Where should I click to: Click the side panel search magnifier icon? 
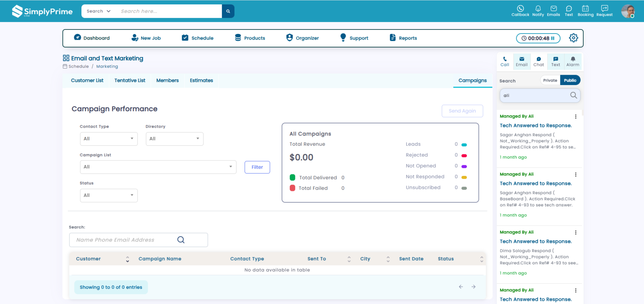pos(574,95)
